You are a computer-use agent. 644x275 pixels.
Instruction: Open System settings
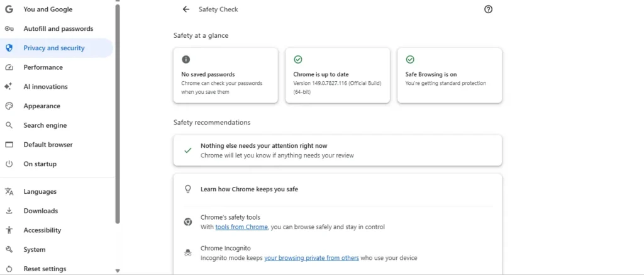tap(57, 249)
